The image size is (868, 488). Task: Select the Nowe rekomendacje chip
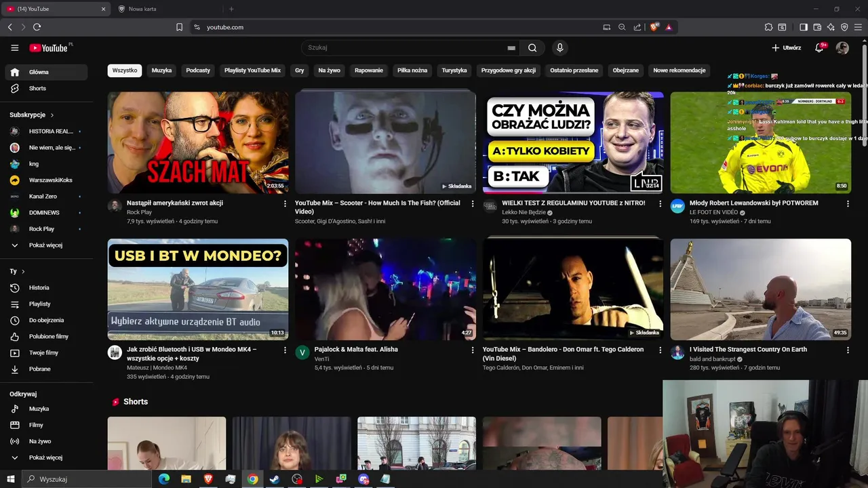click(679, 70)
